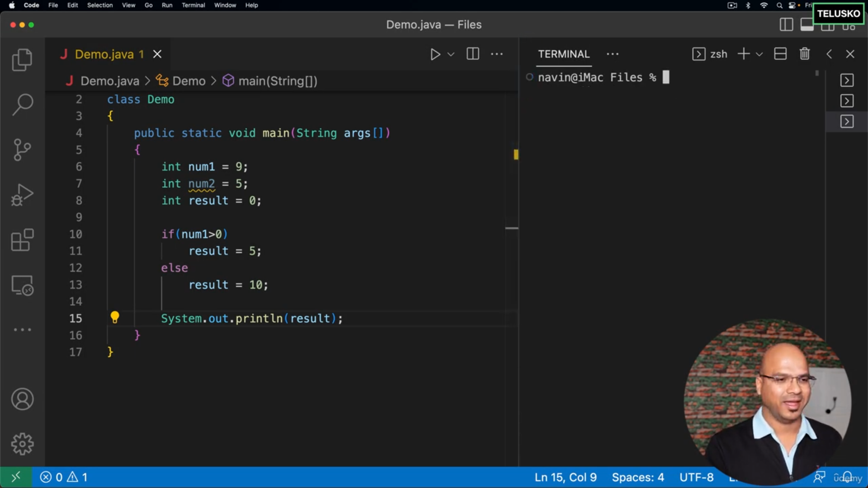The height and width of the screenshot is (488, 868).
Task: Open the Selection menu in menu bar
Action: tap(99, 5)
